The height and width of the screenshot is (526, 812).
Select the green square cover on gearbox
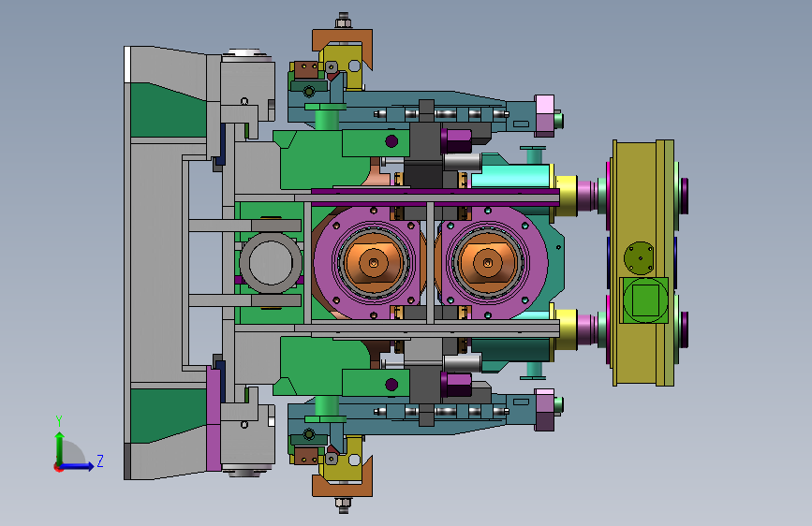pos(644,300)
